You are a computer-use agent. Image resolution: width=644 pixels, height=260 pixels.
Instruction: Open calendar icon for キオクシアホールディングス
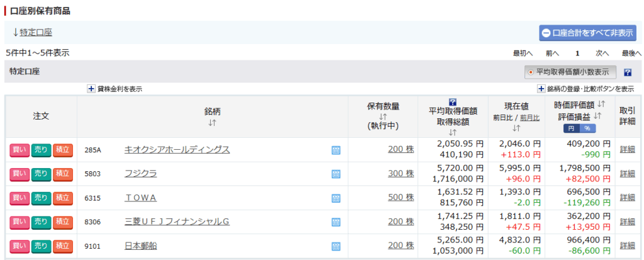(x=336, y=150)
